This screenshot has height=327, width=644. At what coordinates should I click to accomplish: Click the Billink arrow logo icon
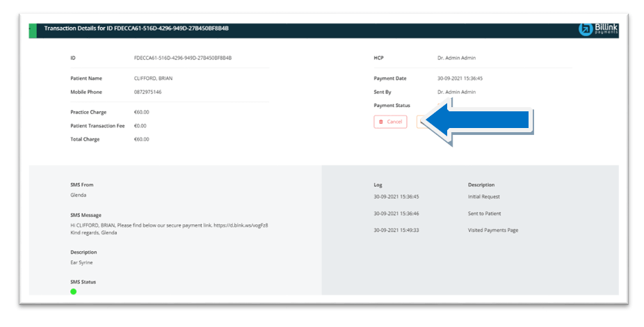coord(586,29)
